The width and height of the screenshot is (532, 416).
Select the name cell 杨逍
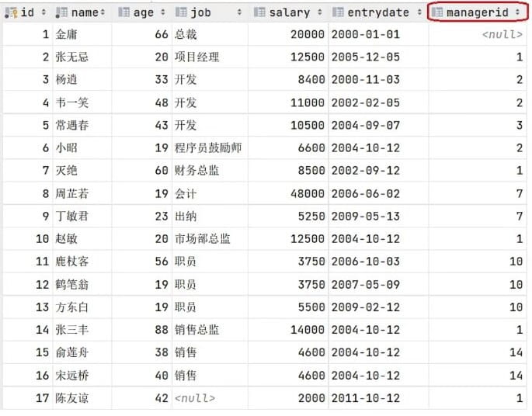[67, 79]
